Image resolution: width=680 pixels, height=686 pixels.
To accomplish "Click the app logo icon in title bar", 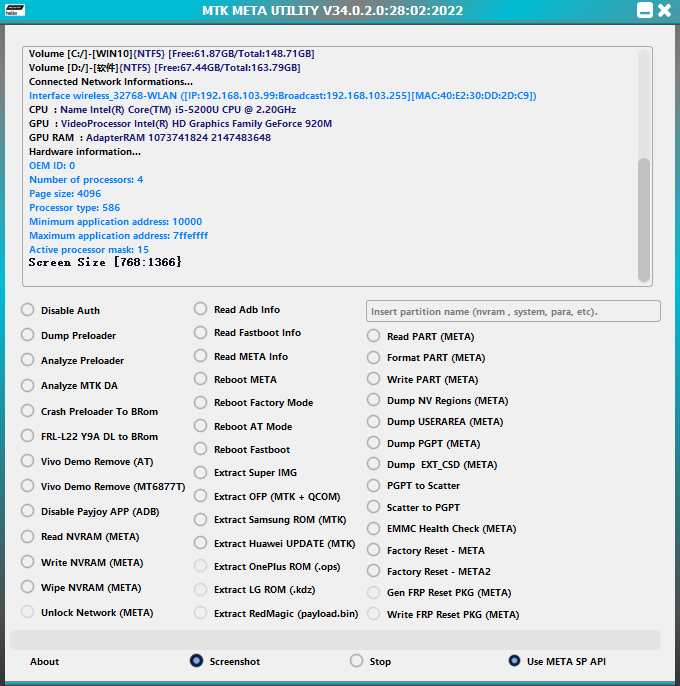I will click(x=15, y=10).
